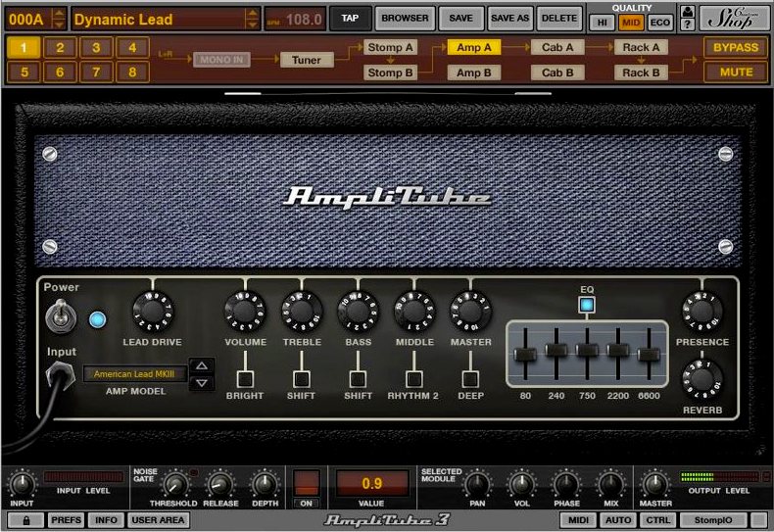Open the MIDI settings
This screenshot has width=774, height=532.
point(578,520)
